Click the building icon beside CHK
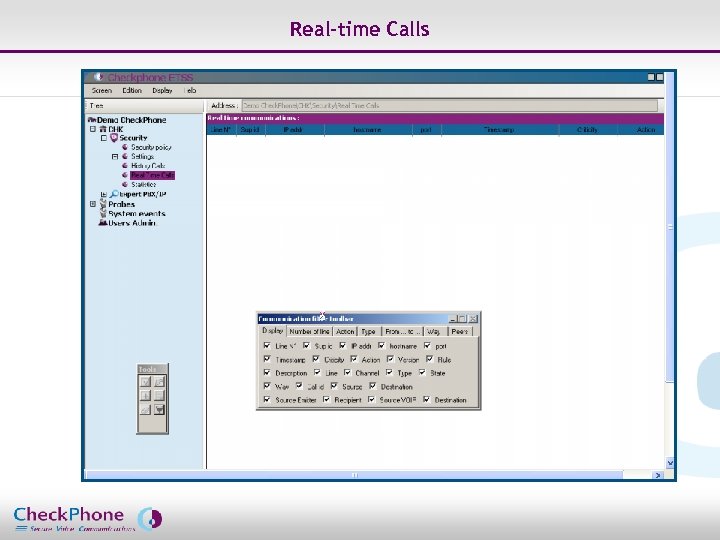Viewport: 720px width, 540px height. click(x=103, y=129)
